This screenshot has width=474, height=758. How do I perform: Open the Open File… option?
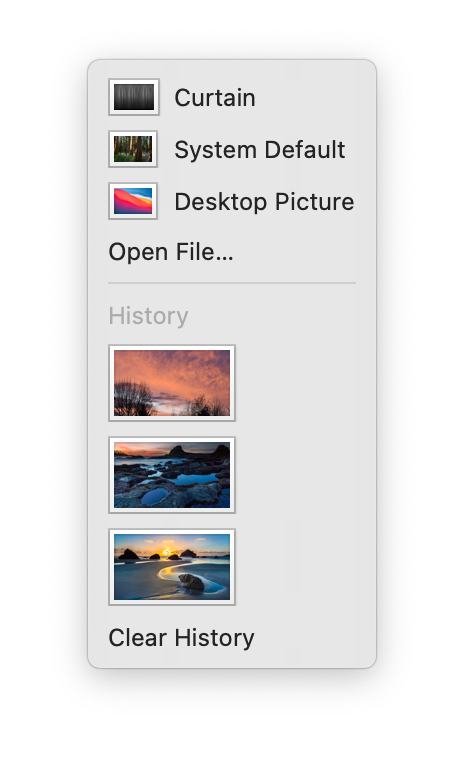click(171, 252)
